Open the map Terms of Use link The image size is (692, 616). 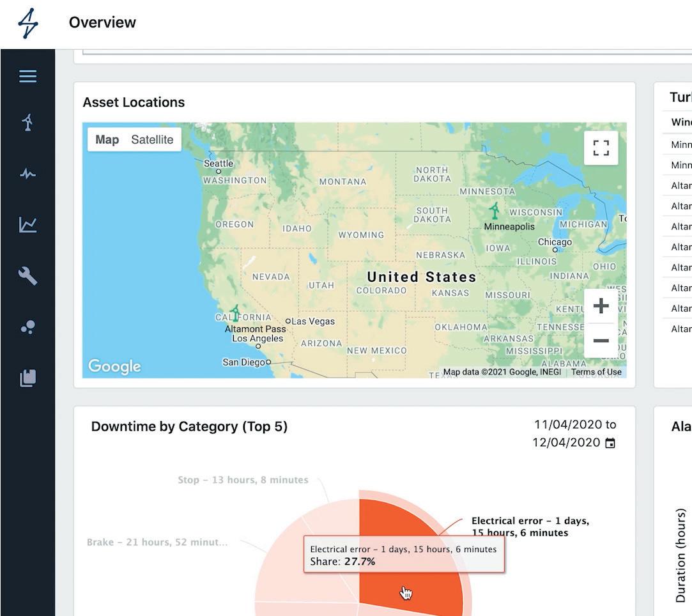[596, 372]
